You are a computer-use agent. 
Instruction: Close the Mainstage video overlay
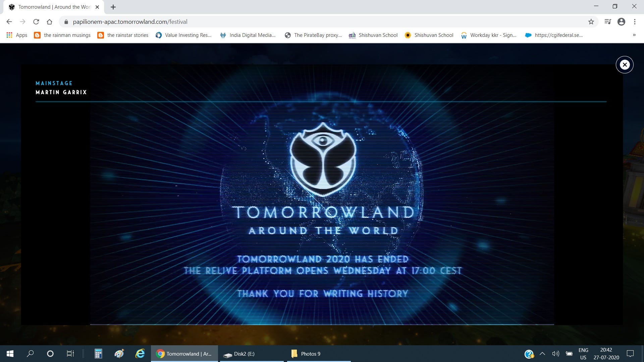625,65
